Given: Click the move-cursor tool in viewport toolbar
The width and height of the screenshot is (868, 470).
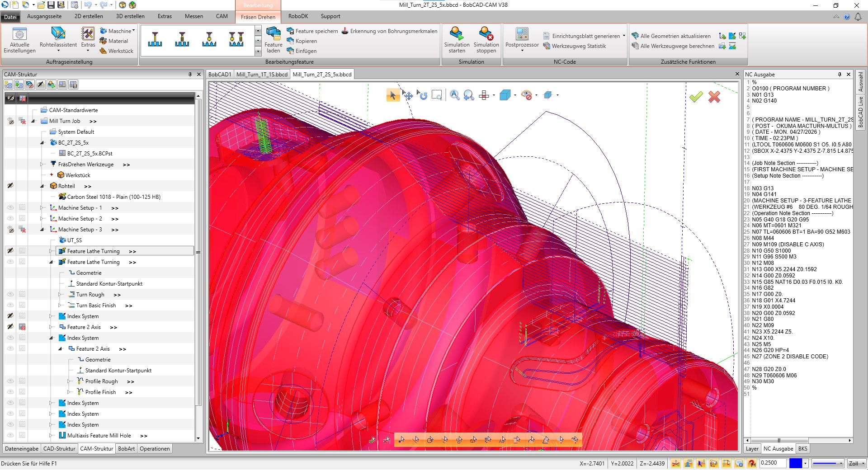Looking at the screenshot, I should click(407, 95).
